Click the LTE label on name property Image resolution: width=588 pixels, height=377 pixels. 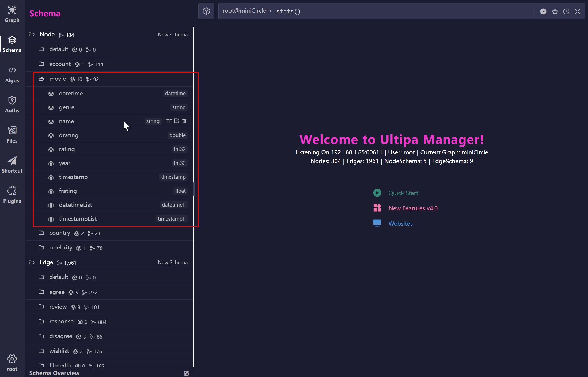[x=168, y=121]
